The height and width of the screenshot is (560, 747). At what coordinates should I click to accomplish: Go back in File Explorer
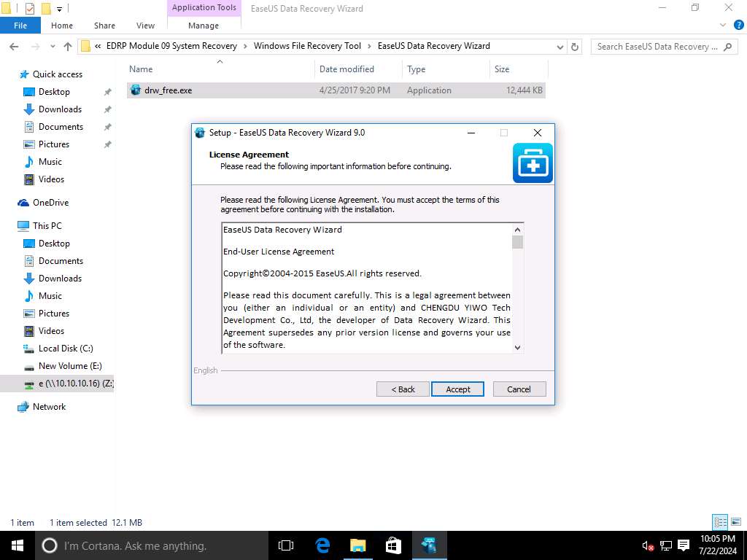15,46
